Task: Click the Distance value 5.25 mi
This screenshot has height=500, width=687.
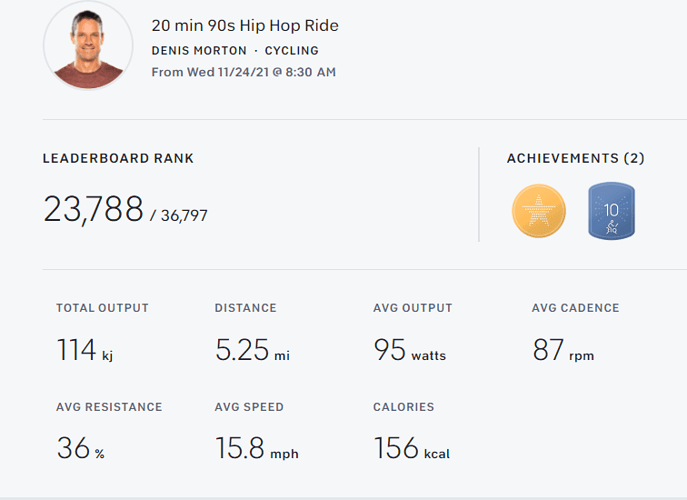Action: tap(253, 350)
